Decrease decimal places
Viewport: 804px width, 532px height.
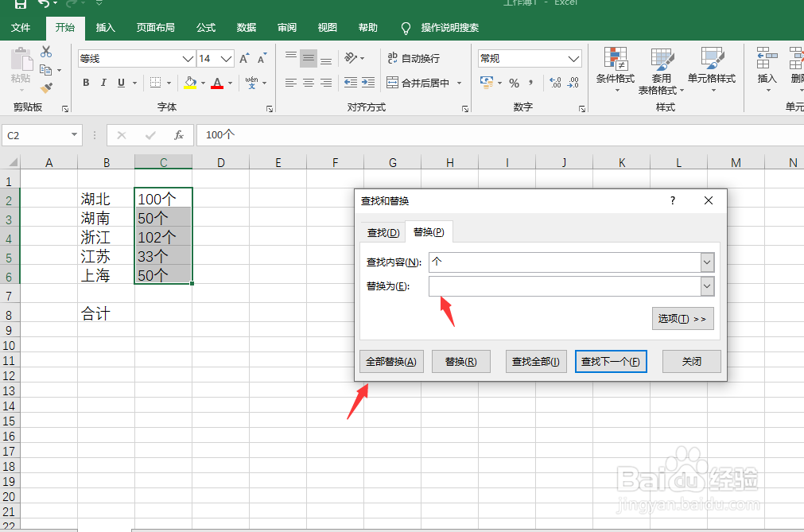(573, 83)
